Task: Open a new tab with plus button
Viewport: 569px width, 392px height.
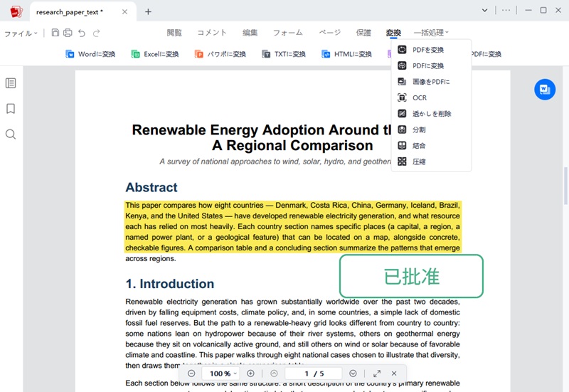Action: tap(148, 11)
